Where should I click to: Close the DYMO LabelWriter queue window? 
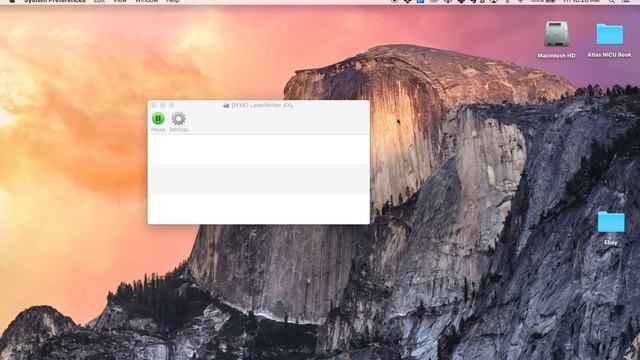154,105
